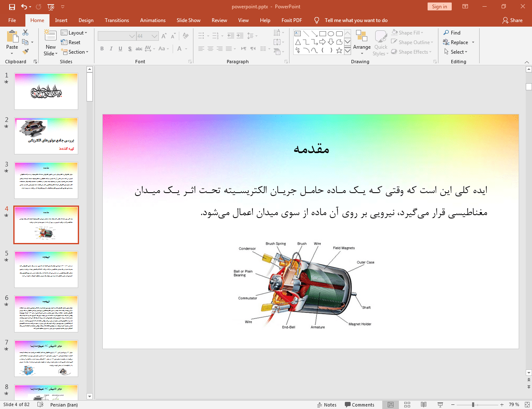532x409 pixels.
Task: Click the Paste clipboard icon
Action: pos(12,37)
